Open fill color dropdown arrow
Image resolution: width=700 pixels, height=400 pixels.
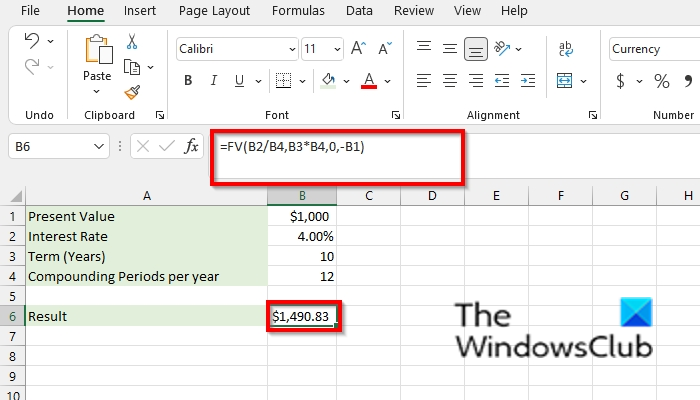[346, 81]
